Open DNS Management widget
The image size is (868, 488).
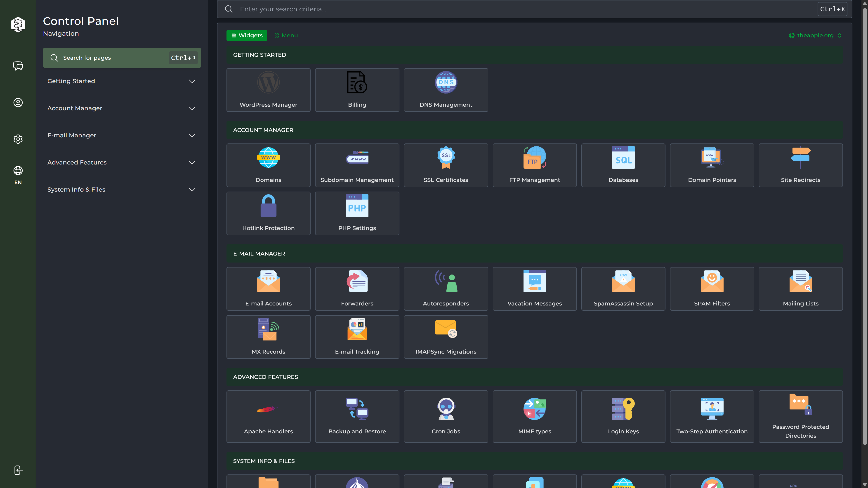tap(446, 90)
